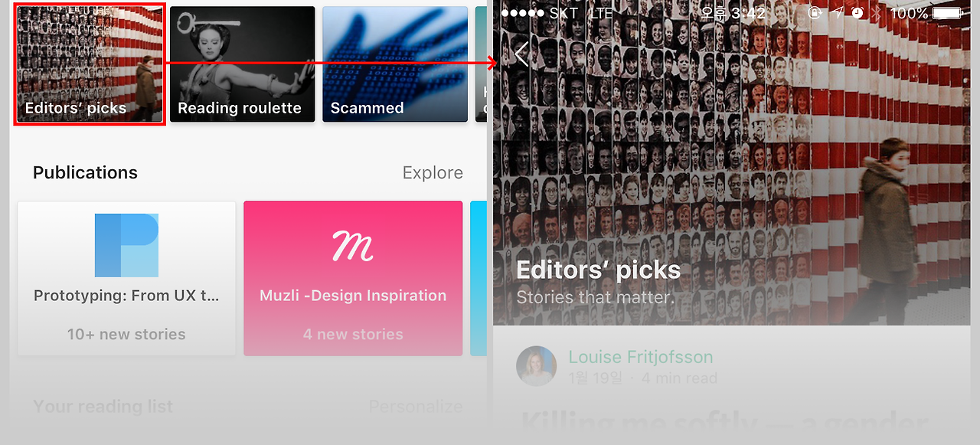Tap the Personalize link near Your reading list
This screenshot has height=445, width=980.
tap(416, 407)
